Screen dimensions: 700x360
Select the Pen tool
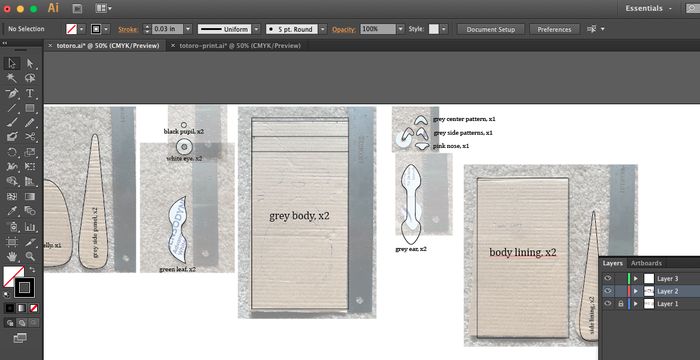coord(12,93)
